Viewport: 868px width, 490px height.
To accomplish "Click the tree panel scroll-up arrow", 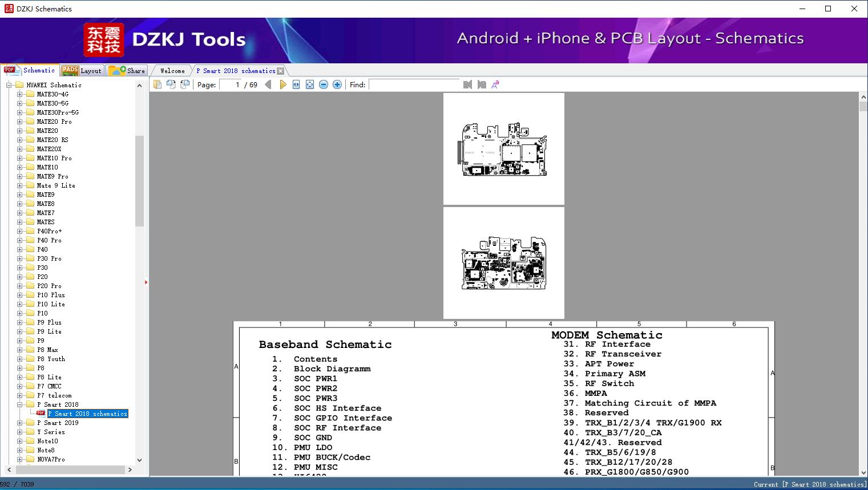I will (139, 86).
